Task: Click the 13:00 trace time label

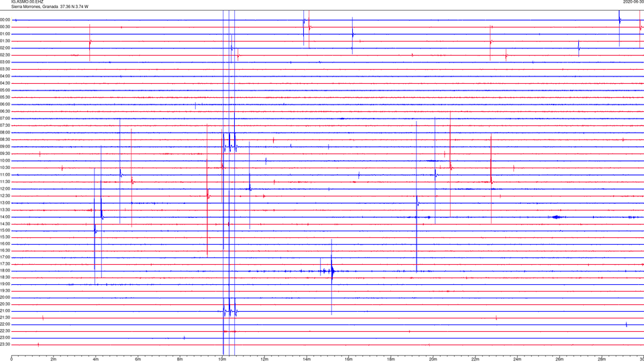Action: coord(5,202)
